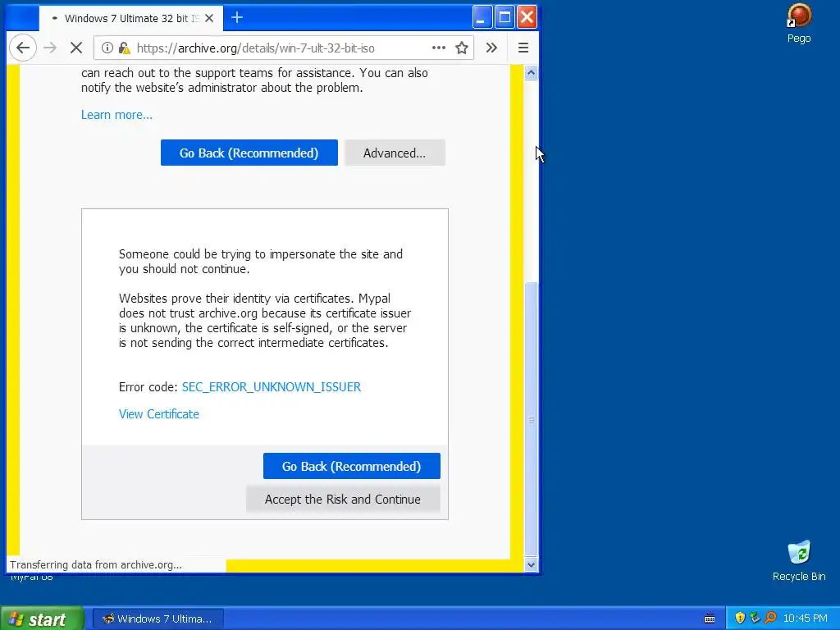Open page actions three-dot menu
Image resolution: width=840 pixels, height=630 pixels.
coord(439,48)
